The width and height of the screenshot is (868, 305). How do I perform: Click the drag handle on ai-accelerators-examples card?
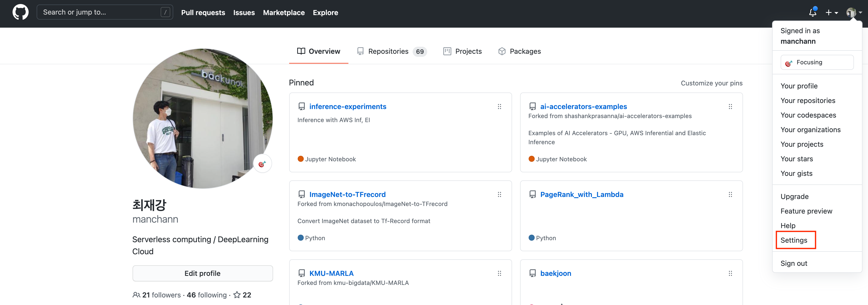point(730,107)
